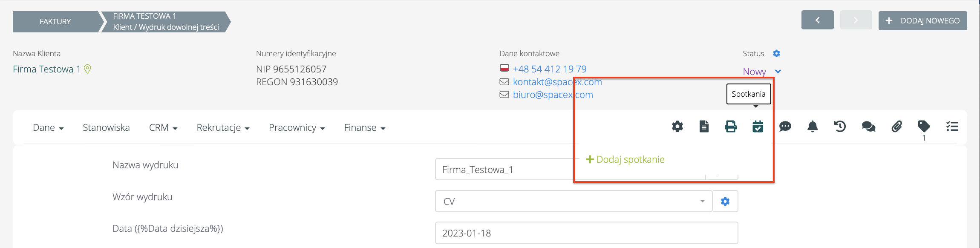Open the settings gear in the toolbar
This screenshot has height=248, width=980.
point(677,127)
